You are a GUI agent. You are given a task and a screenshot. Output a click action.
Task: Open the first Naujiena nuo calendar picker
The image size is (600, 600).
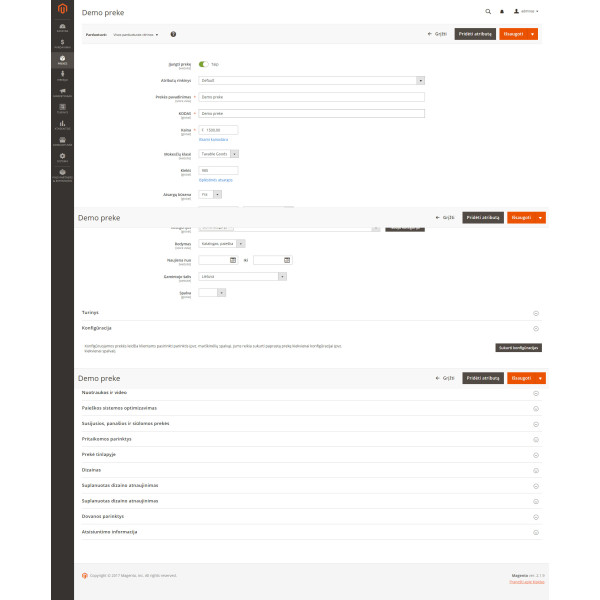pyautogui.click(x=233, y=260)
